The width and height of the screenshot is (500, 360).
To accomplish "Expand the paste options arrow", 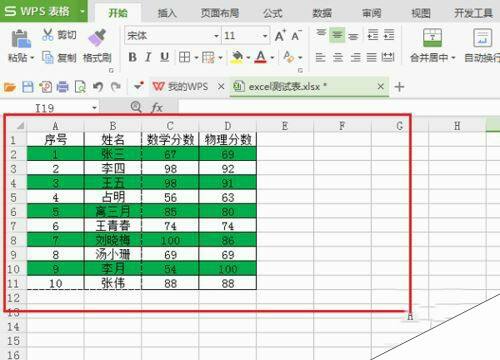I will pyautogui.click(x=32, y=58).
